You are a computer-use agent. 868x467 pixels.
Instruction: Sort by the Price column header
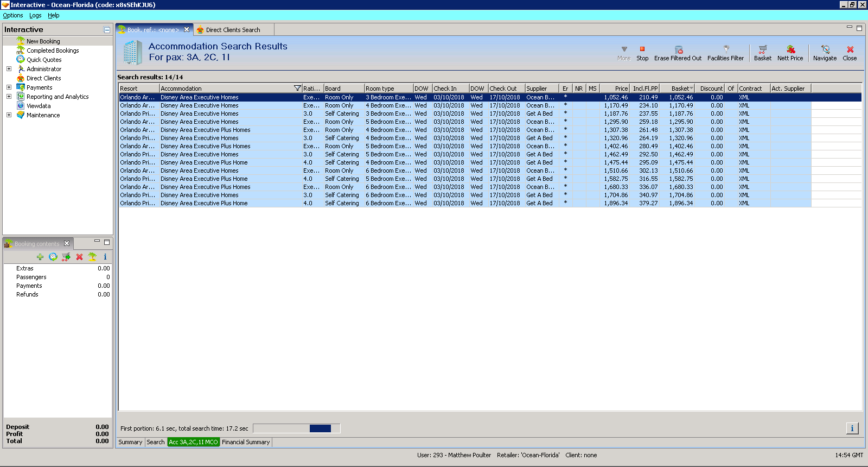click(614, 89)
